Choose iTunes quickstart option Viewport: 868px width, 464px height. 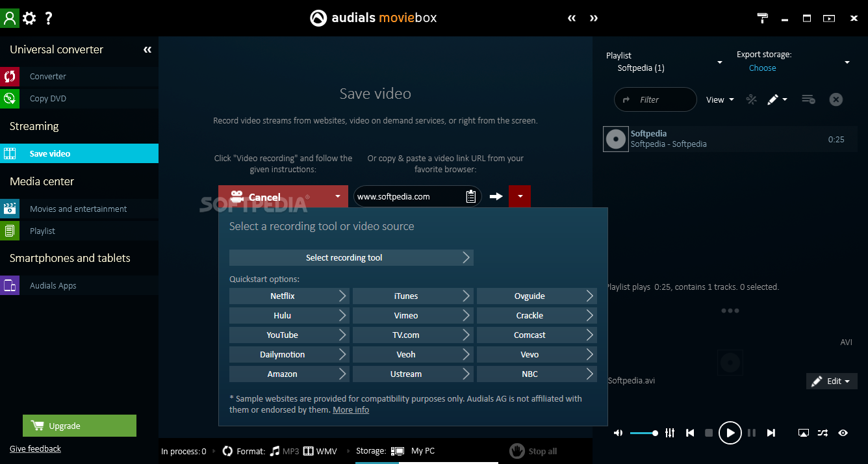413,296
